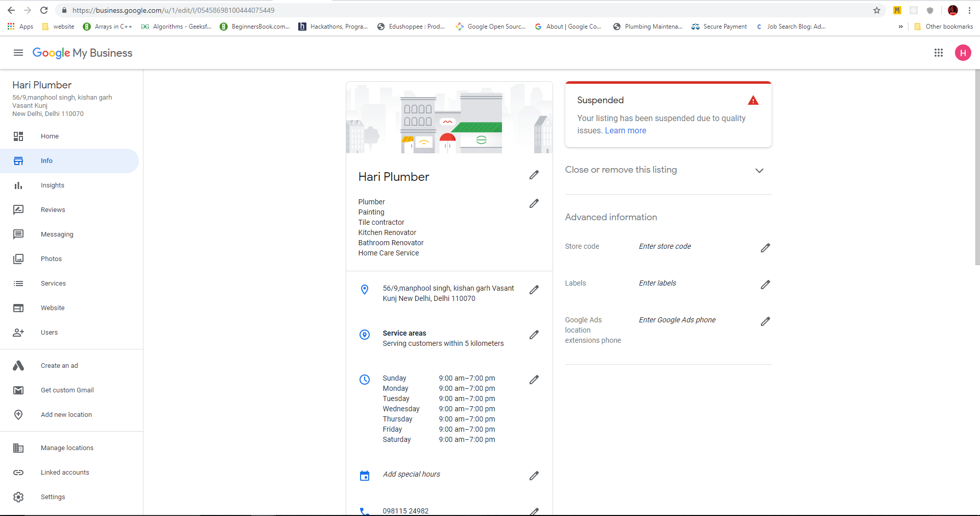980x516 pixels.
Task: Click Serving customers within 5 kilometers
Action: (x=443, y=343)
